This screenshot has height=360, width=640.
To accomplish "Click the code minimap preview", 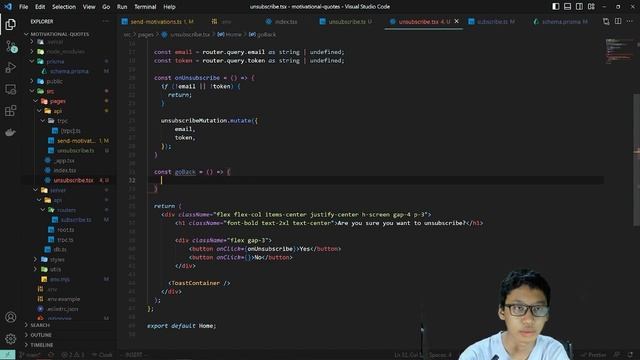I will (619, 51).
